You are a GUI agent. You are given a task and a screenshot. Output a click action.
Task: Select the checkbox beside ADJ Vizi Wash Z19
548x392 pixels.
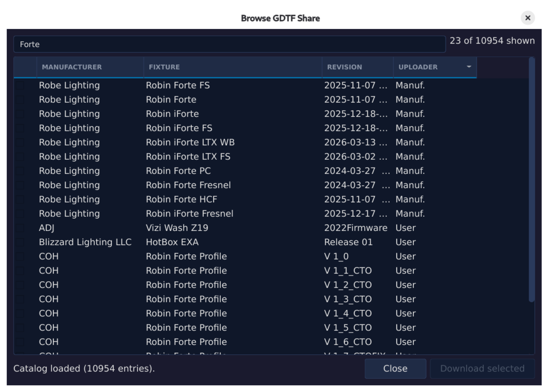pos(20,228)
